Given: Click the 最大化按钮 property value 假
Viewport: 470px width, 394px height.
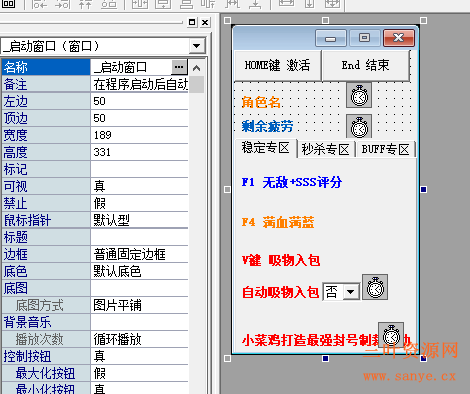Looking at the screenshot, I should pyautogui.click(x=139, y=373).
